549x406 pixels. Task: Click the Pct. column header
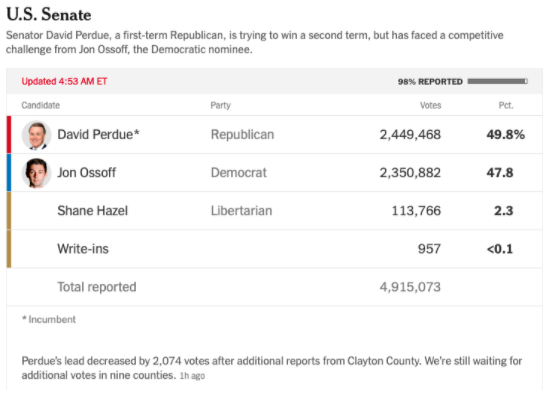pyautogui.click(x=506, y=105)
